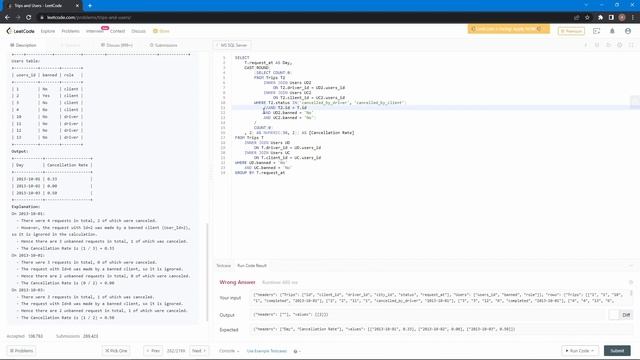Viewport: 640px width, 360px height.
Task: Click the Expected output box
Action: (x=440, y=329)
